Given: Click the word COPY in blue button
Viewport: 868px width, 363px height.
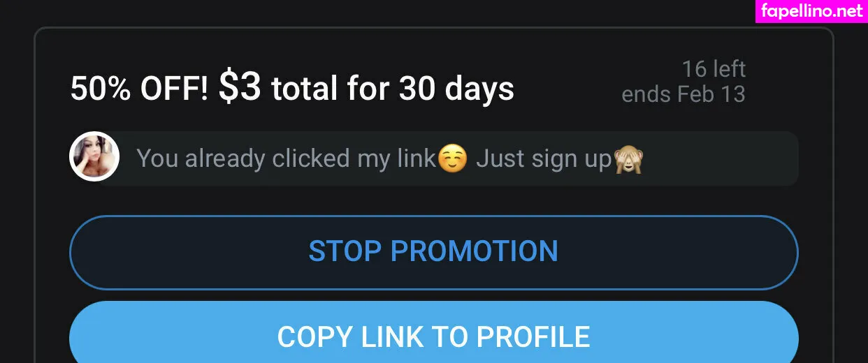Looking at the screenshot, I should [315, 336].
